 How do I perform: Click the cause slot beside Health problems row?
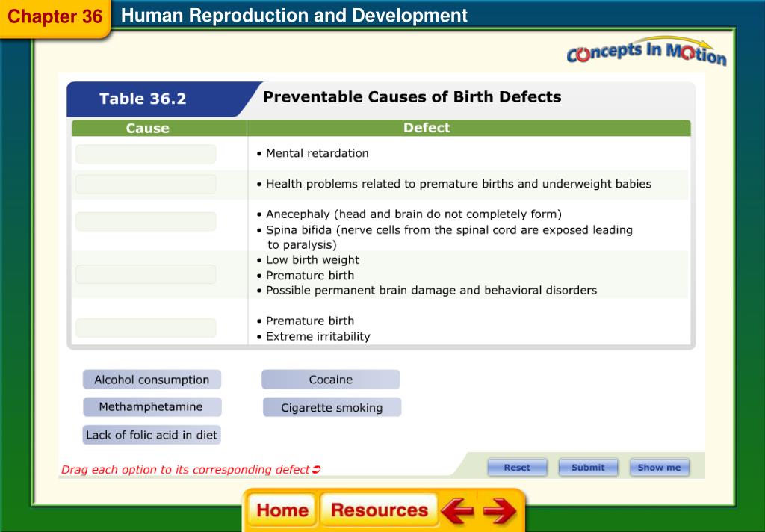pos(146,185)
